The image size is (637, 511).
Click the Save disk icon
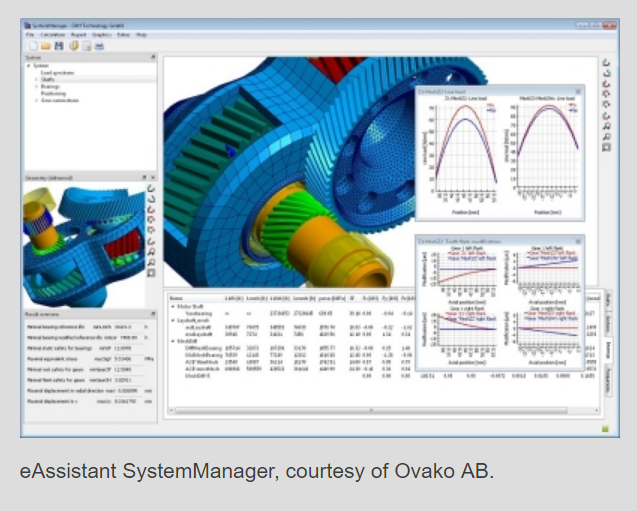(x=59, y=46)
